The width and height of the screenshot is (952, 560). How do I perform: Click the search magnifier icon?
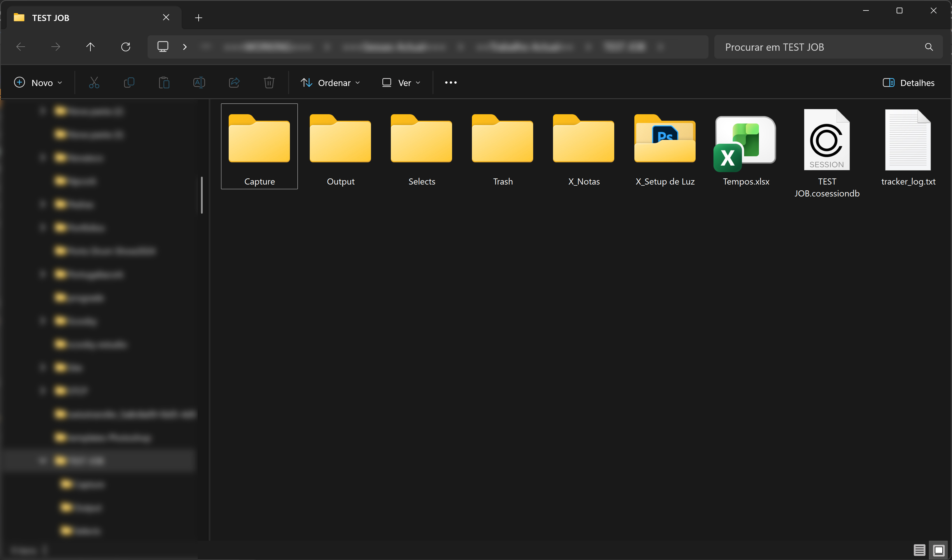[x=929, y=47]
